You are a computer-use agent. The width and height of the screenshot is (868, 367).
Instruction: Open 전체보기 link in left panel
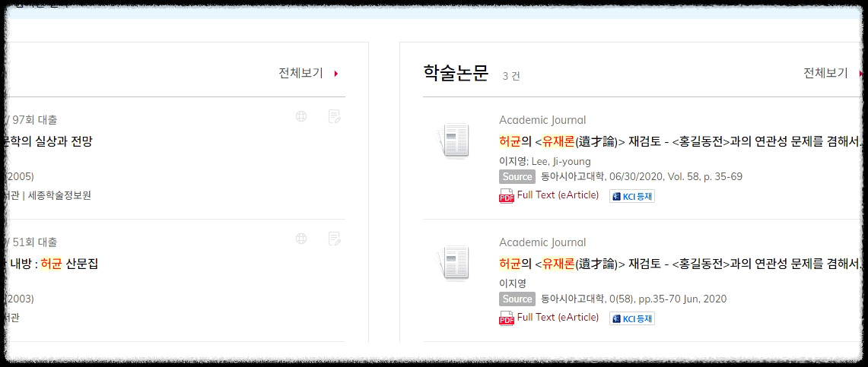(x=300, y=73)
